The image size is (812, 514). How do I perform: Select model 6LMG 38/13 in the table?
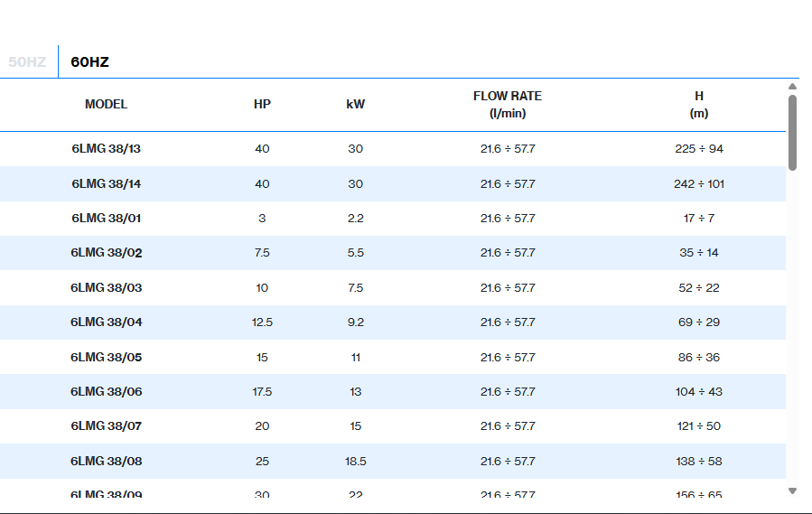tap(106, 149)
